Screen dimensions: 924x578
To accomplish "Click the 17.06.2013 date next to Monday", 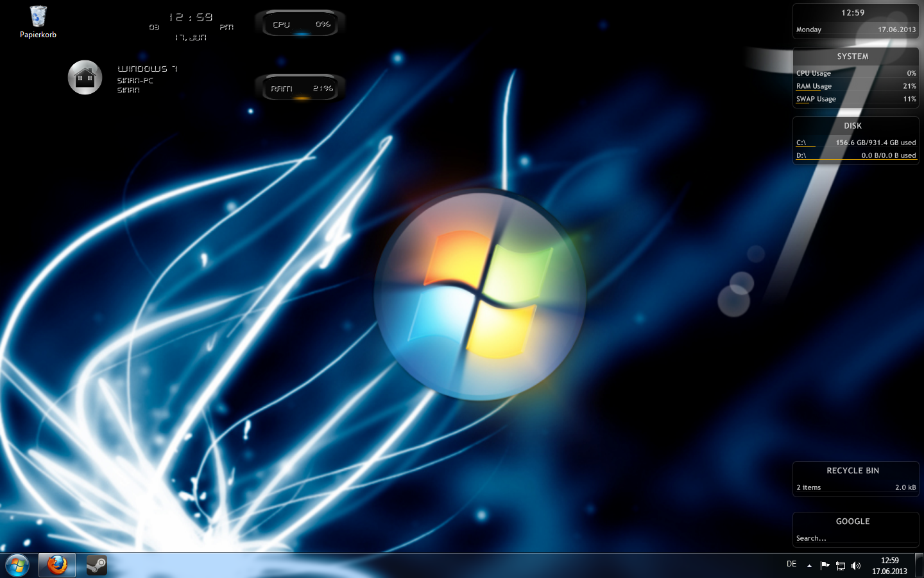I will [x=896, y=30].
